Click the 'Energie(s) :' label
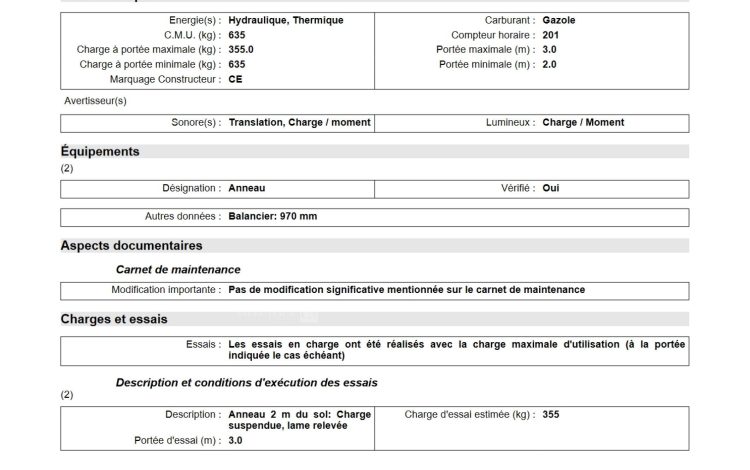 [x=195, y=21]
